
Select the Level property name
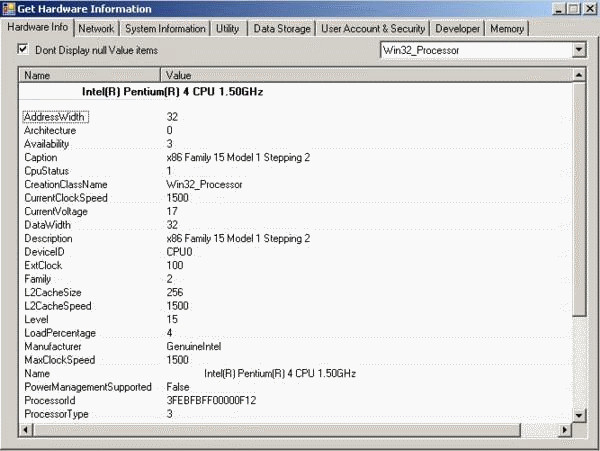tap(36, 319)
